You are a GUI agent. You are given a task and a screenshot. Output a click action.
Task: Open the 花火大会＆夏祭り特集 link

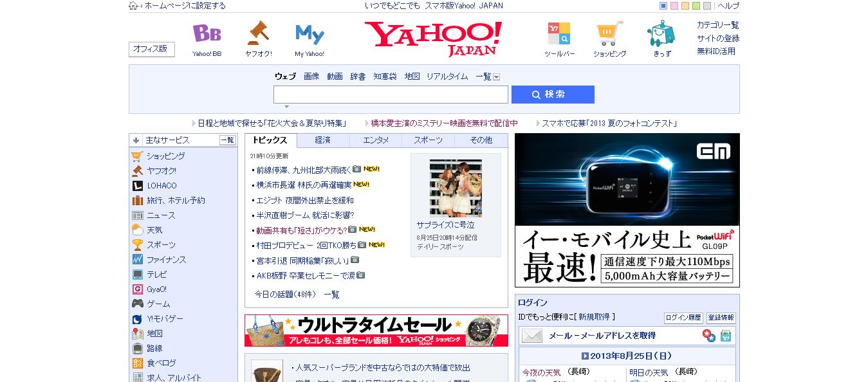coord(272,123)
